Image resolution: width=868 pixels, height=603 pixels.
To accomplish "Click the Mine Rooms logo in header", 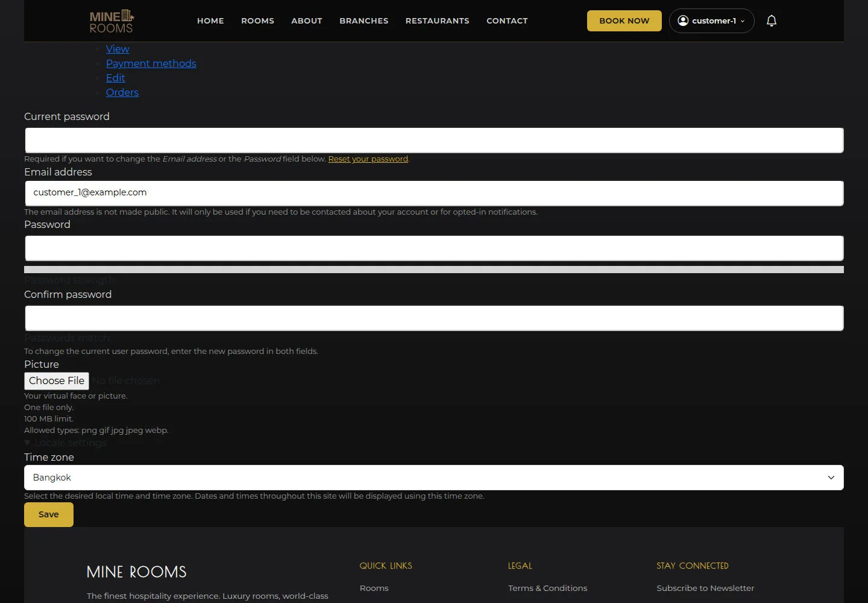I will coord(112,21).
